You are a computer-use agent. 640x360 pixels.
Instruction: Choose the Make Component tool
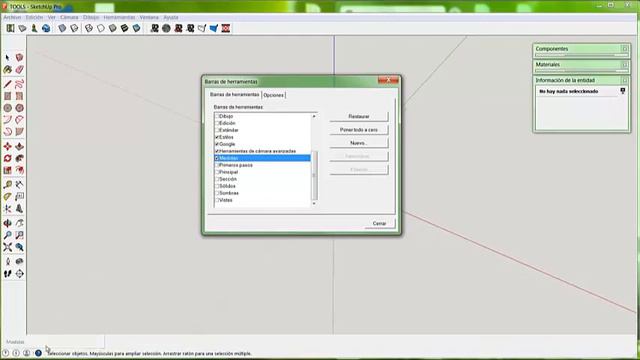pos(19,58)
